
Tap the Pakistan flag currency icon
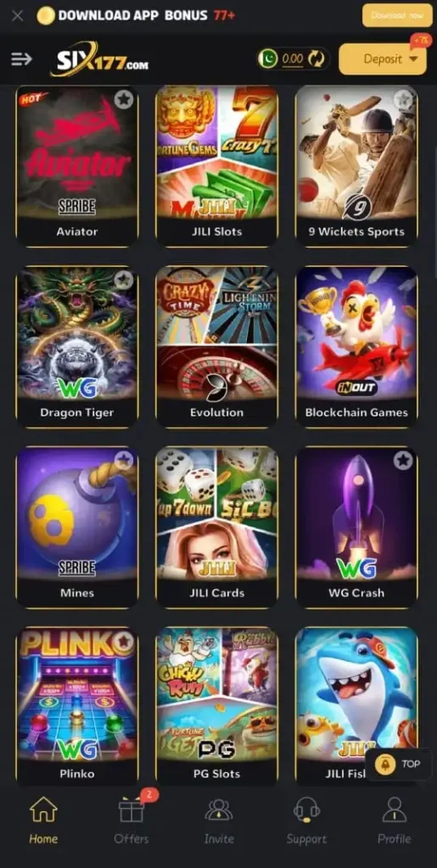pos(268,58)
